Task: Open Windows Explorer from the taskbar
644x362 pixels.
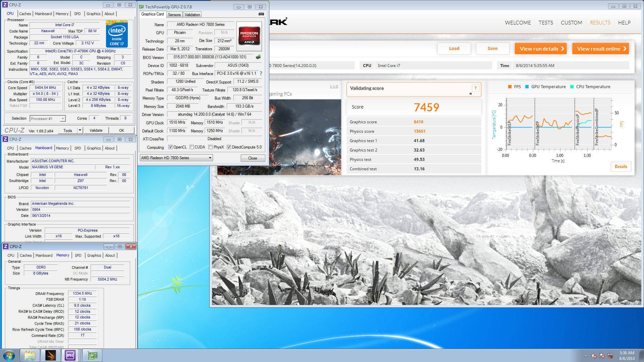Action: click(x=30, y=355)
